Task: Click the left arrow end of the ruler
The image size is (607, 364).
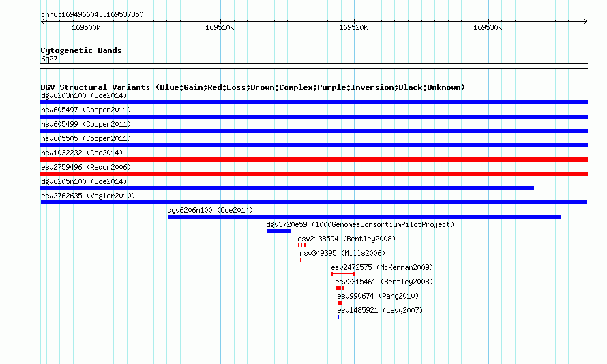Action: 42,21
